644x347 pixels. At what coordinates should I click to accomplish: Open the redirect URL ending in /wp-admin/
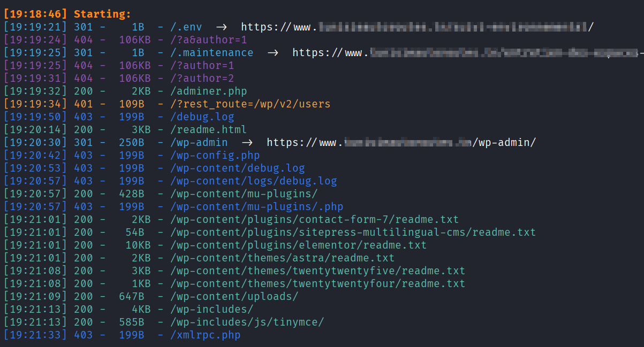click(x=401, y=143)
